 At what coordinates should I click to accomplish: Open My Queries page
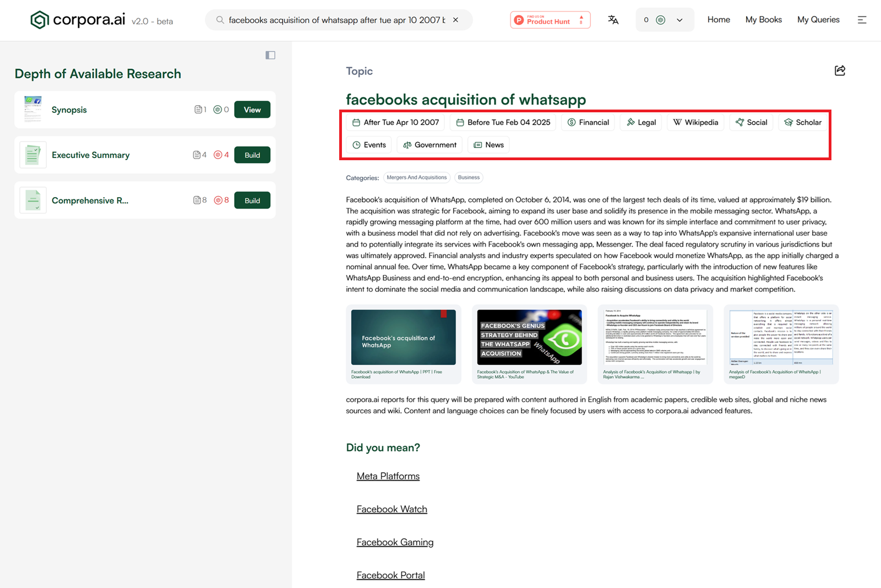[x=818, y=20]
